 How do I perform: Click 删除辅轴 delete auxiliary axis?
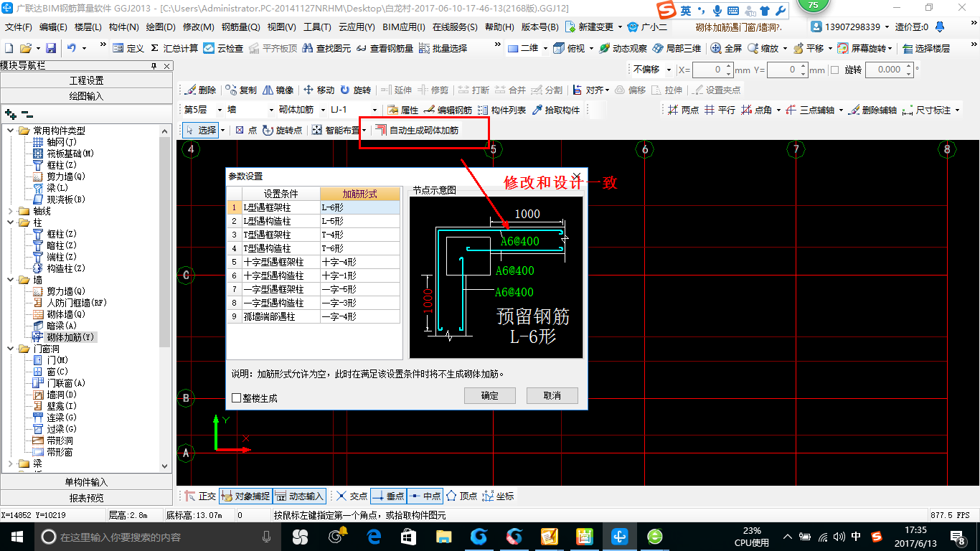(872, 110)
